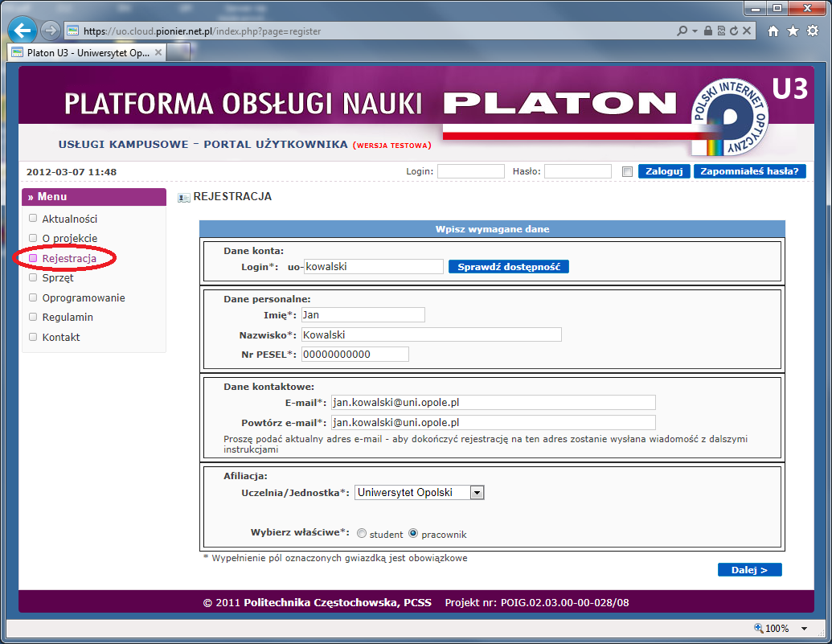
Task: Go back with the browser back arrow
Action: click(x=23, y=31)
